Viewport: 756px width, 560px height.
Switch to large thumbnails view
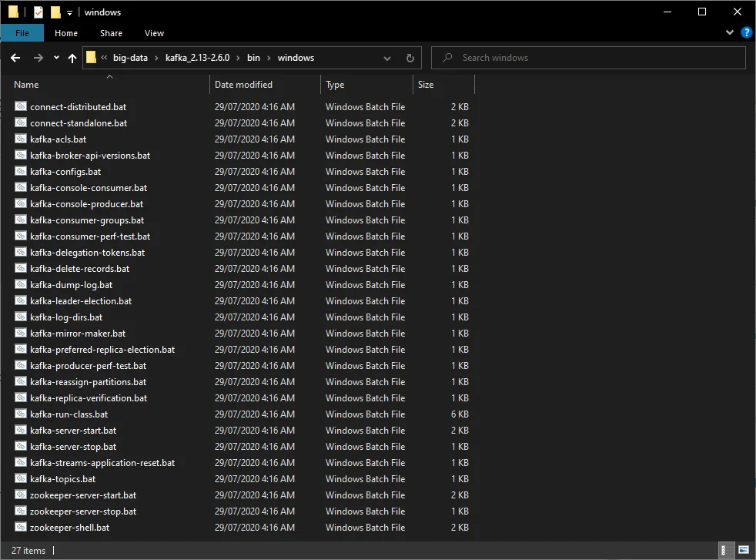(x=744, y=550)
